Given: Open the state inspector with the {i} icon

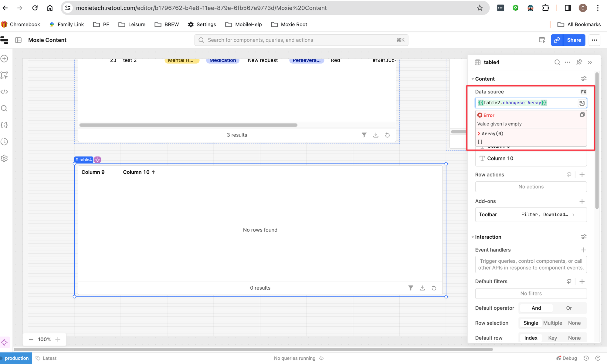Looking at the screenshot, I should click(x=4, y=125).
